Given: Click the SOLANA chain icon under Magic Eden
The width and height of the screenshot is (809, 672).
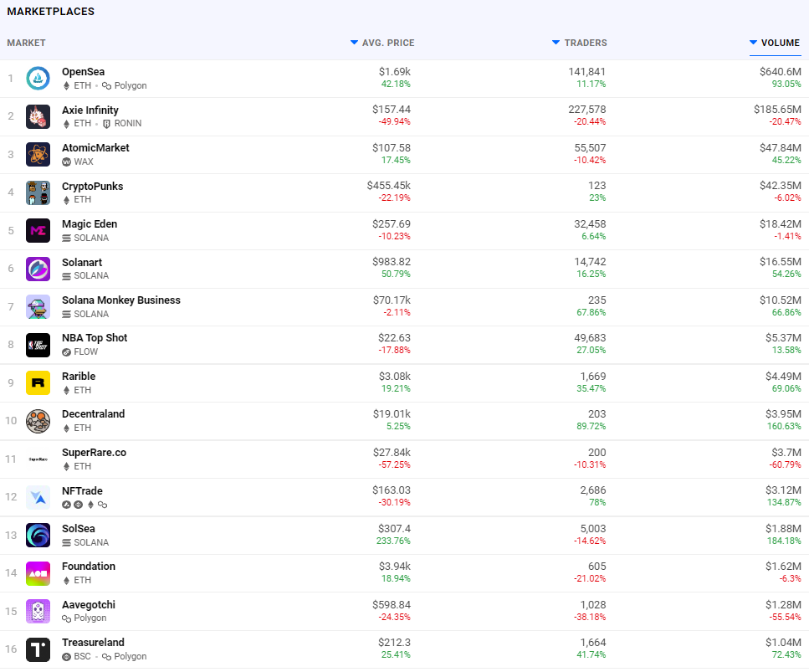Looking at the screenshot, I should [66, 238].
